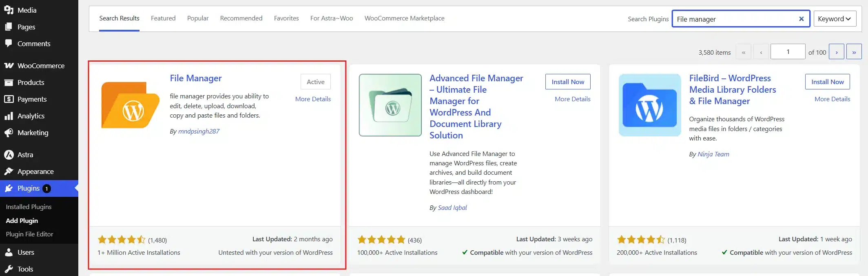Click the Active button on File Manager
Image resolution: width=868 pixels, height=276 pixels.
click(x=316, y=82)
